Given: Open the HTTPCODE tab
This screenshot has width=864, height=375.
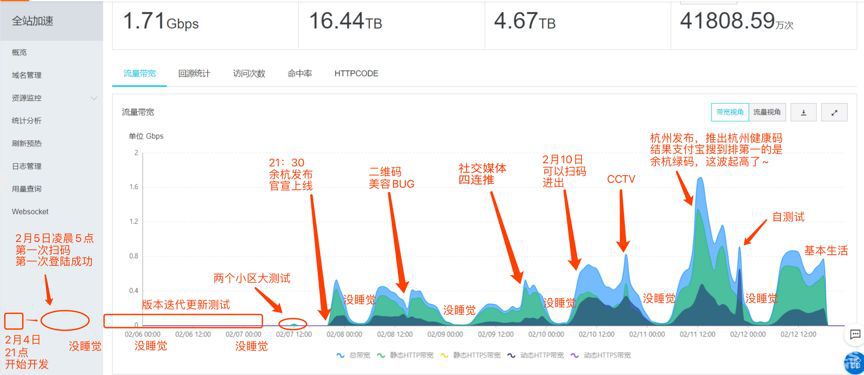Looking at the screenshot, I should (x=356, y=73).
